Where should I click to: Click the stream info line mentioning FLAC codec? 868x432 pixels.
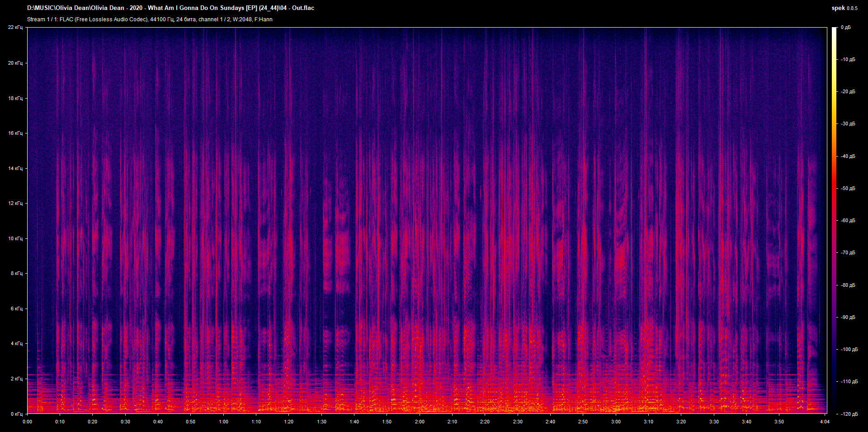point(150,19)
